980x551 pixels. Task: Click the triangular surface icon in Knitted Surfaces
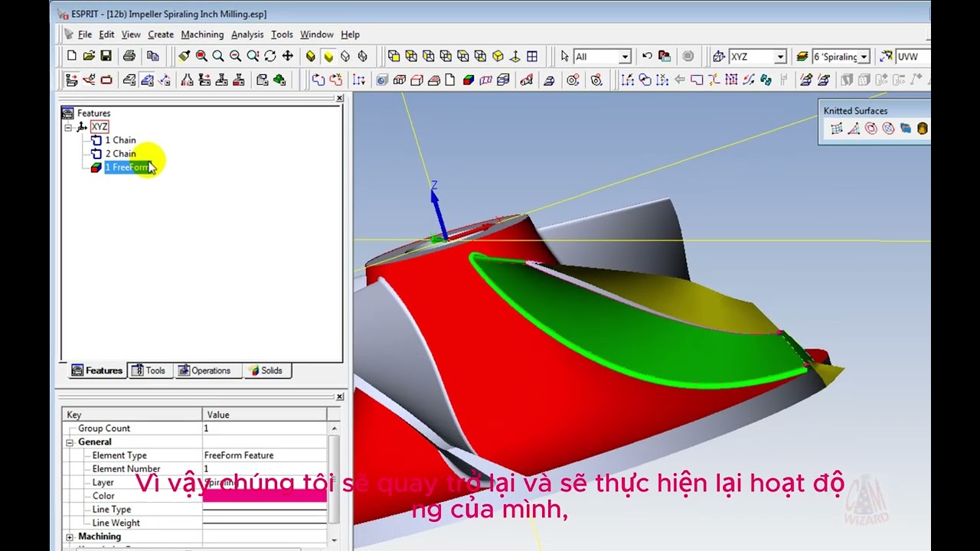point(854,129)
